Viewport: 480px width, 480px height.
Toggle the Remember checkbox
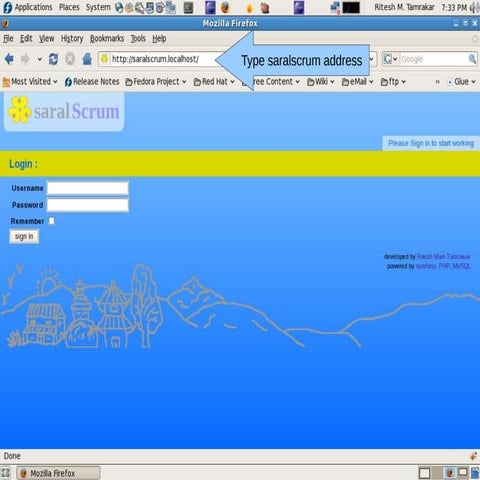click(52, 221)
